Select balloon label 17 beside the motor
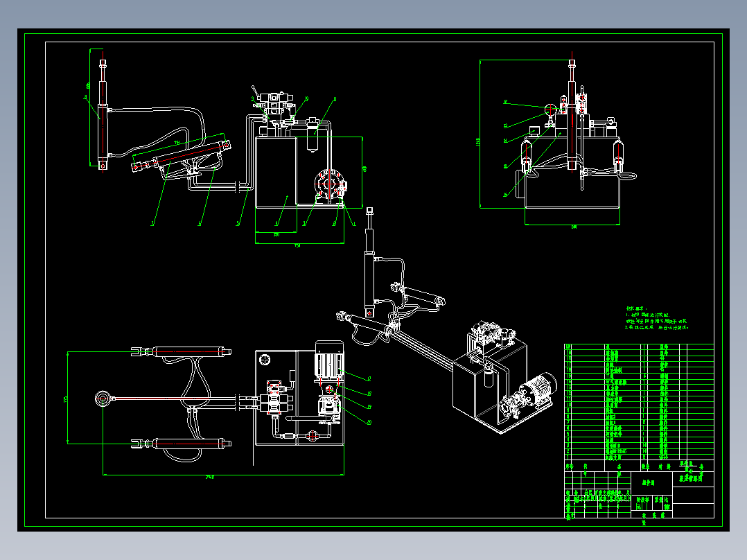This screenshot has height=560, width=747. click(x=369, y=379)
